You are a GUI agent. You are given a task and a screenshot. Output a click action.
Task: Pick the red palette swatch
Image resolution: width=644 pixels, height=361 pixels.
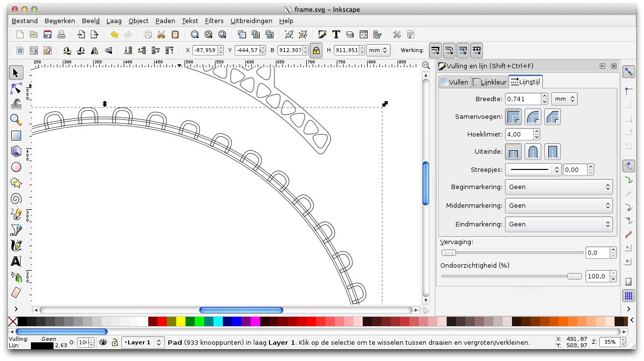(x=162, y=321)
